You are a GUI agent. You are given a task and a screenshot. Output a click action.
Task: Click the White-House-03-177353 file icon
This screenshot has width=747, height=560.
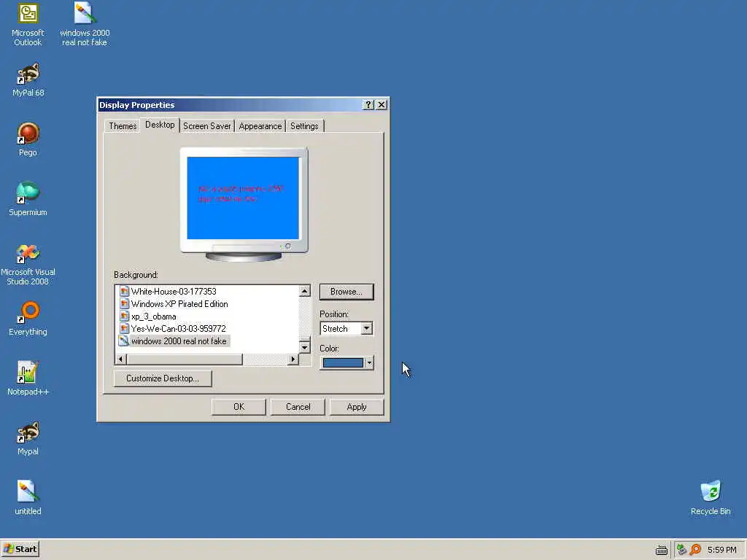[124, 291]
